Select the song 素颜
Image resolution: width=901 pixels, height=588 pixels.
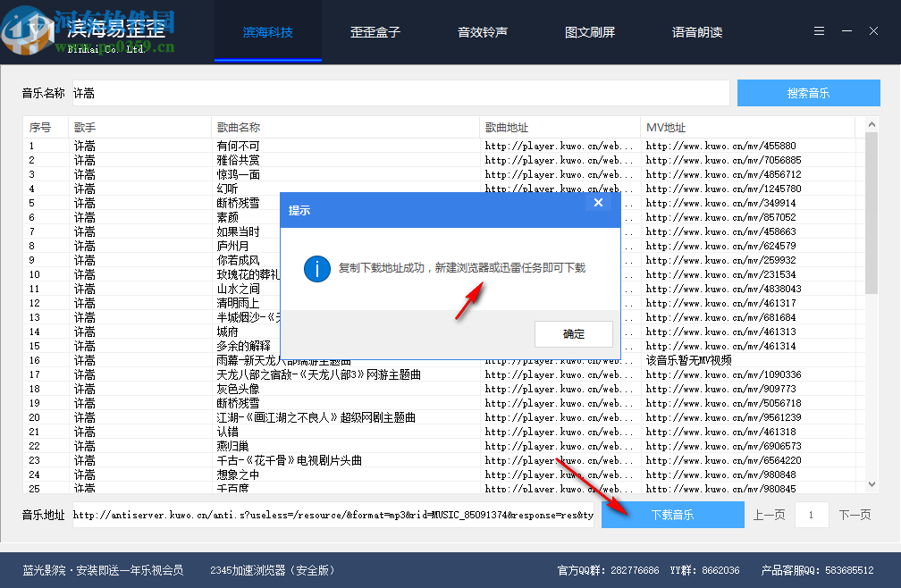click(228, 218)
